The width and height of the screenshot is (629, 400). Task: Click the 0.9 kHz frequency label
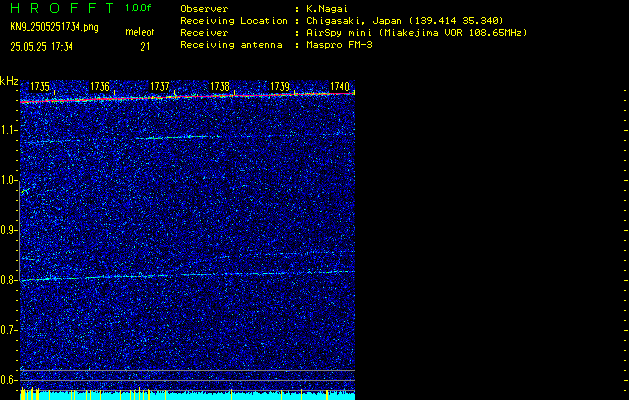pos(8,230)
